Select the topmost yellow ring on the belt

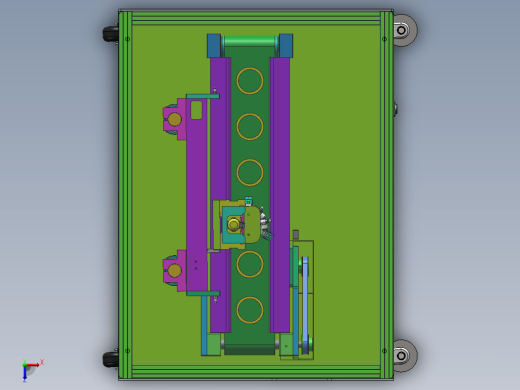(x=250, y=81)
